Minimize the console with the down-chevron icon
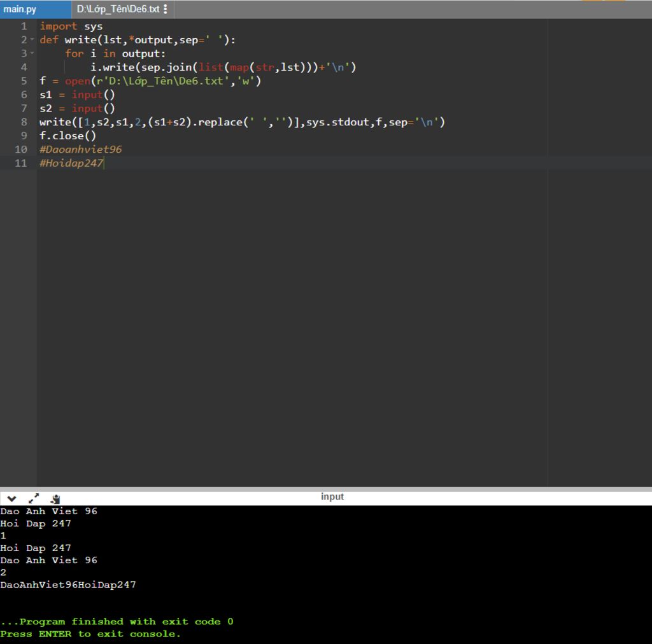This screenshot has height=644, width=652. tap(11, 498)
